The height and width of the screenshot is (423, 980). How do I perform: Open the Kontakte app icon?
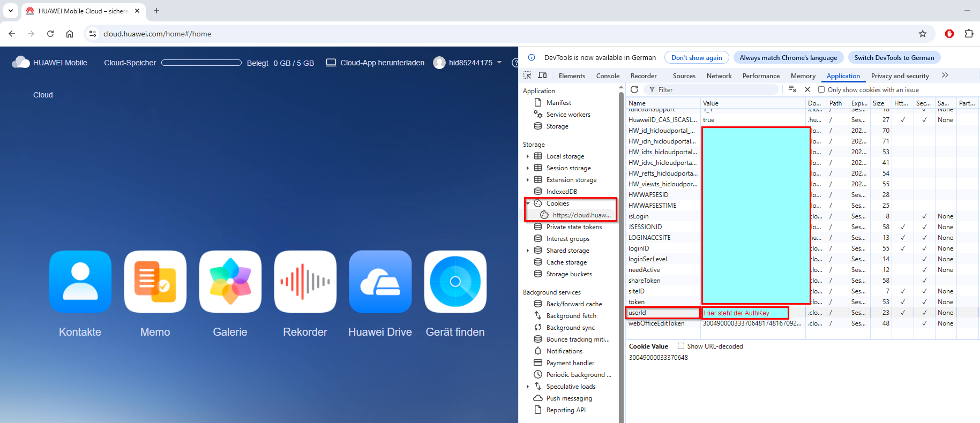tap(80, 282)
